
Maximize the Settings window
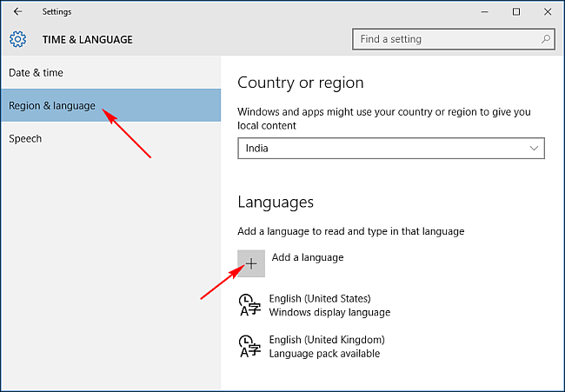coord(516,11)
